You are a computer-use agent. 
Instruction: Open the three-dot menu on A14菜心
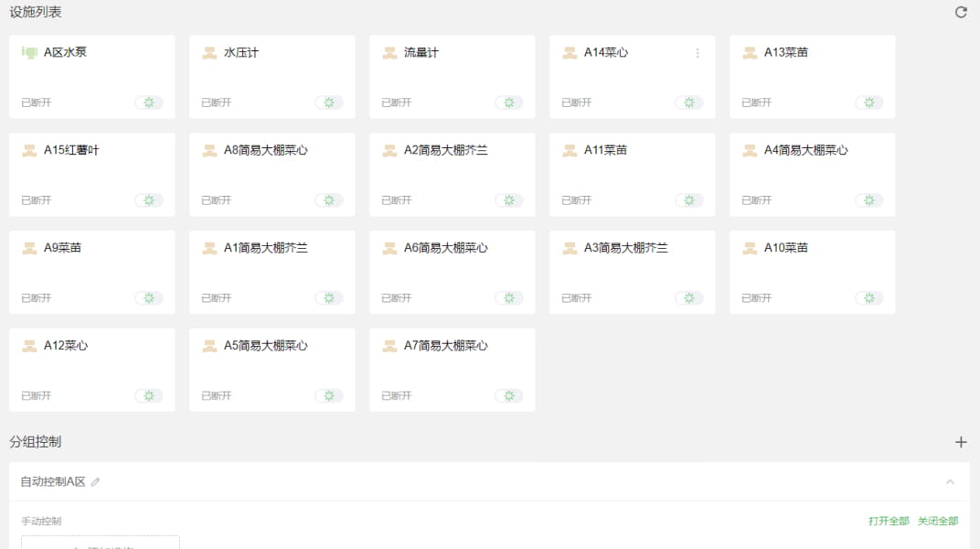698,53
